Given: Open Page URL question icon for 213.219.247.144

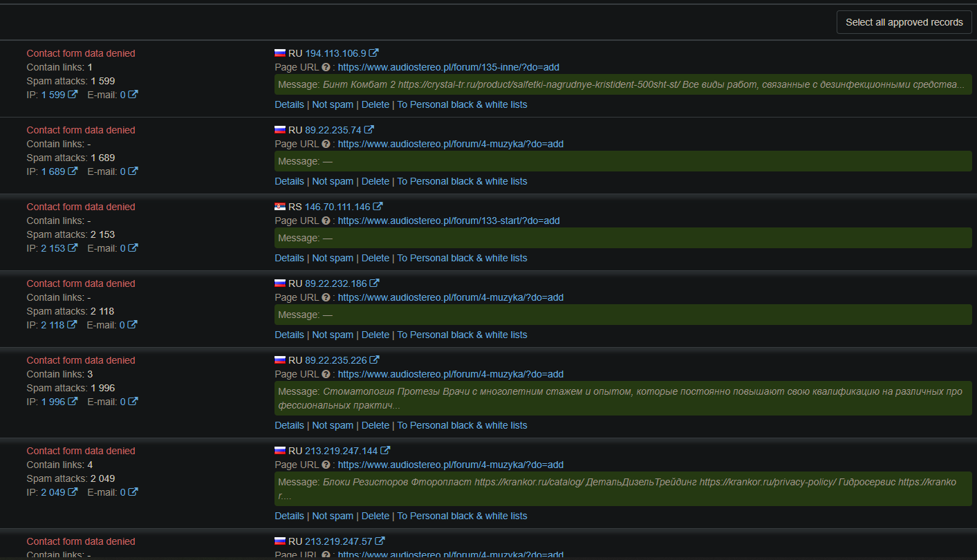Looking at the screenshot, I should 326,465.
